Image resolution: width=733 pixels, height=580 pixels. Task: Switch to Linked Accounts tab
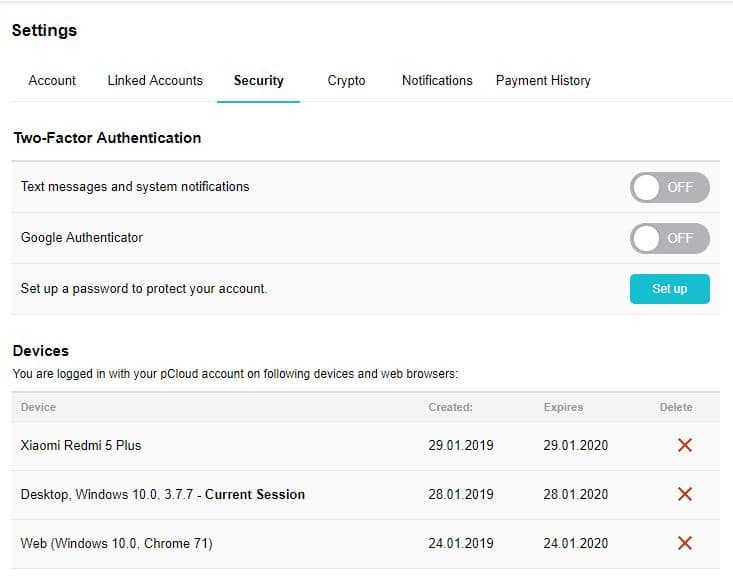[155, 80]
